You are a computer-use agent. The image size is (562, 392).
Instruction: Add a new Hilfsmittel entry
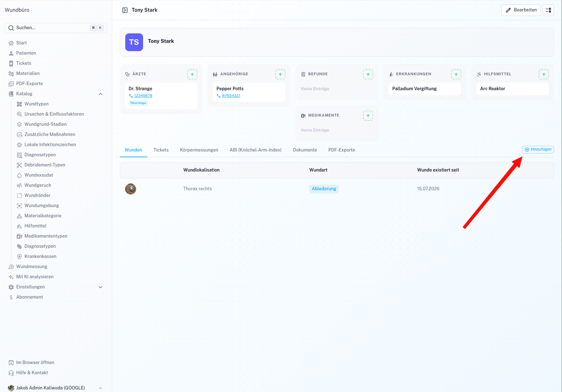(544, 74)
